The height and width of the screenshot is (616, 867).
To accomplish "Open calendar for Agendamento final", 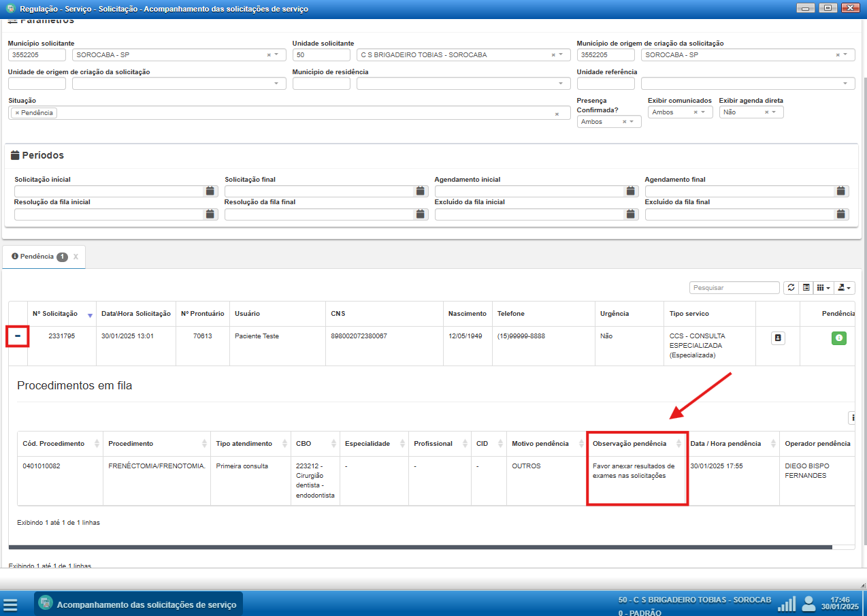I will coord(842,191).
